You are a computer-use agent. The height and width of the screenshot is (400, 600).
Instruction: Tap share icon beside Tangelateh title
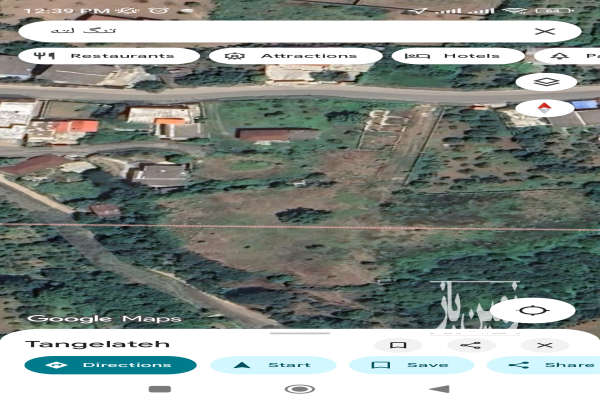point(471,345)
